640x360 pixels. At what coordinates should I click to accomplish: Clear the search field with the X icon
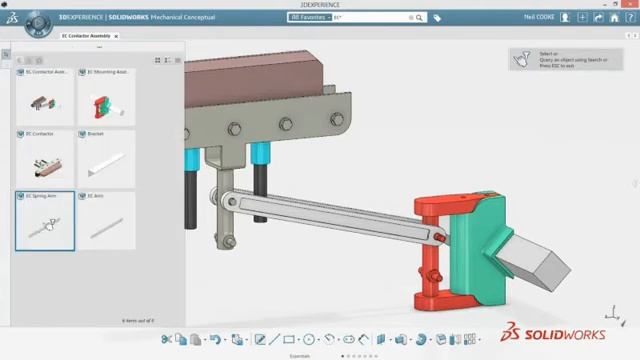coord(411,18)
